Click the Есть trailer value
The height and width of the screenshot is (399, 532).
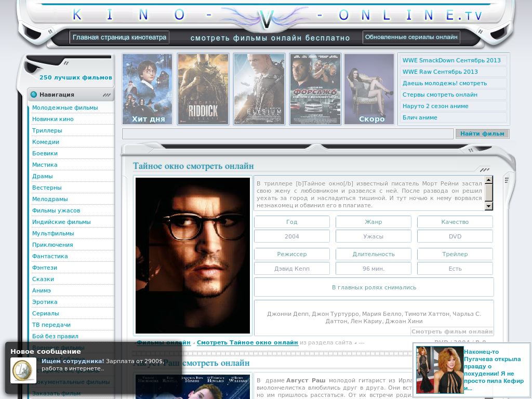[455, 269]
